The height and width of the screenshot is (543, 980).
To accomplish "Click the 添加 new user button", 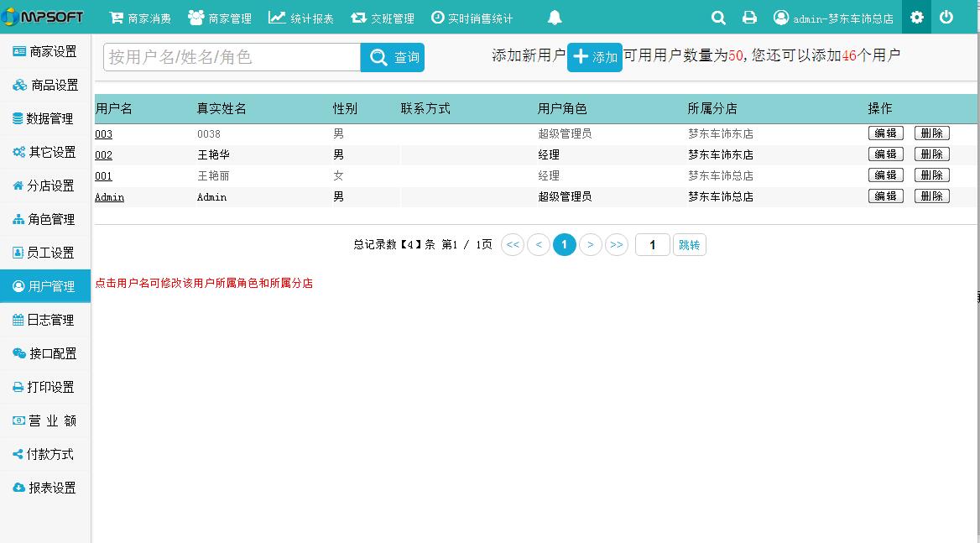I will point(595,57).
